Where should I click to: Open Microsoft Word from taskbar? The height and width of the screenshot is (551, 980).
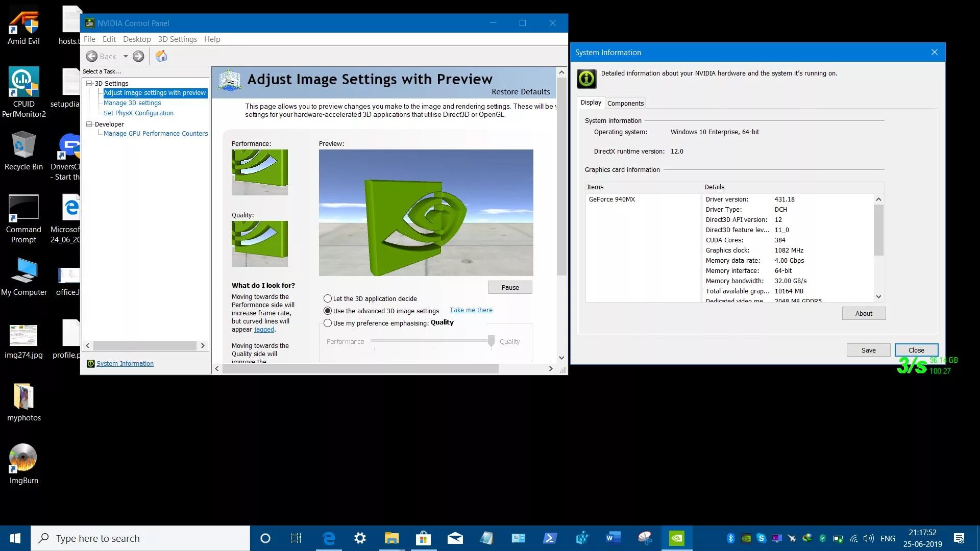[613, 538]
